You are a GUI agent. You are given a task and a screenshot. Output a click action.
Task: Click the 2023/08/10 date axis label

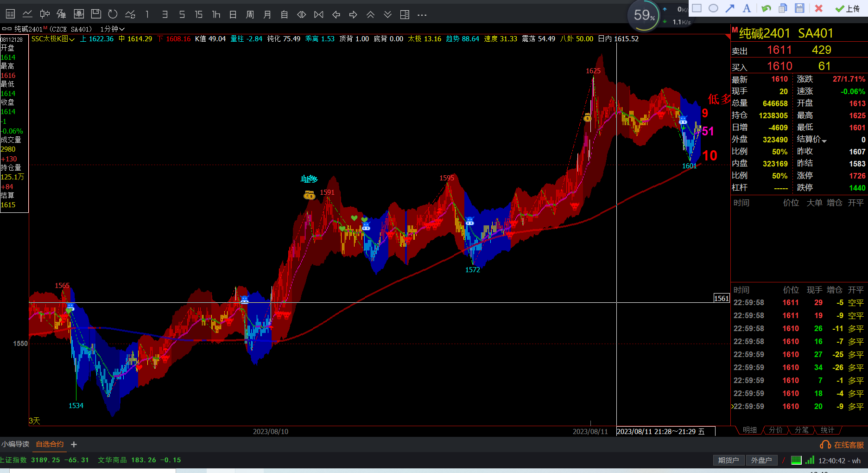click(x=271, y=432)
